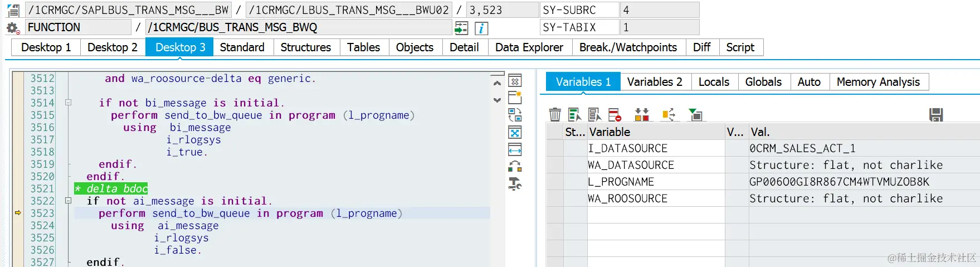Click the Val. column header
This screenshot has width=980, height=267.
864,132
